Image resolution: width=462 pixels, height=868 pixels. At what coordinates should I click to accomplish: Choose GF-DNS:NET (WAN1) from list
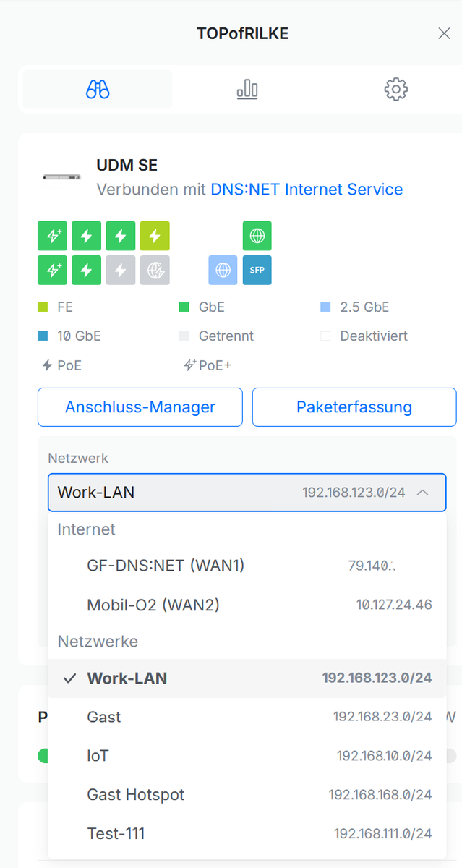pos(247,566)
